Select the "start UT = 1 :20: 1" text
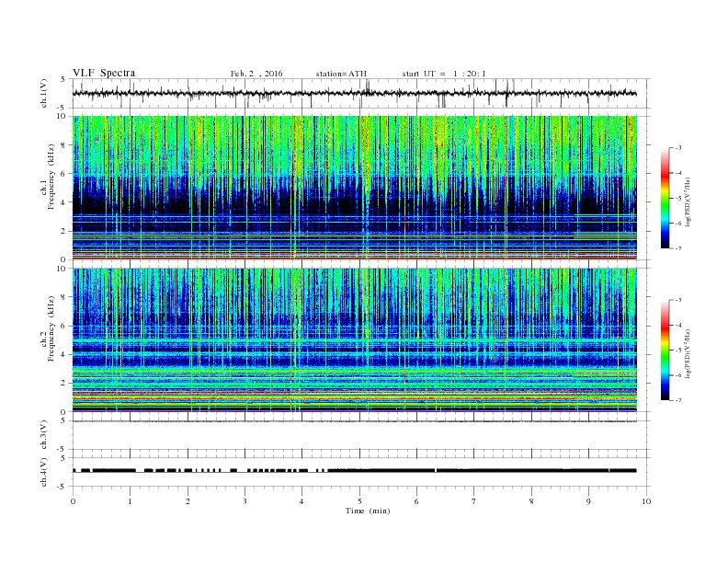Screen dimensions: 728x563 (x=444, y=74)
